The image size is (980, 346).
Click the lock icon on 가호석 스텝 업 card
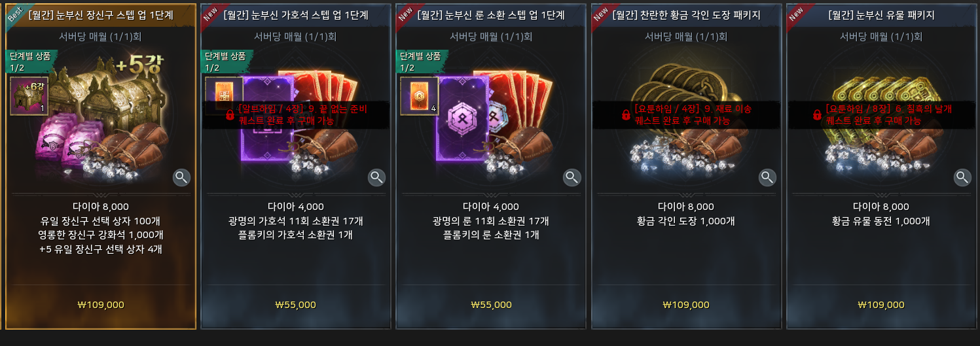click(230, 115)
